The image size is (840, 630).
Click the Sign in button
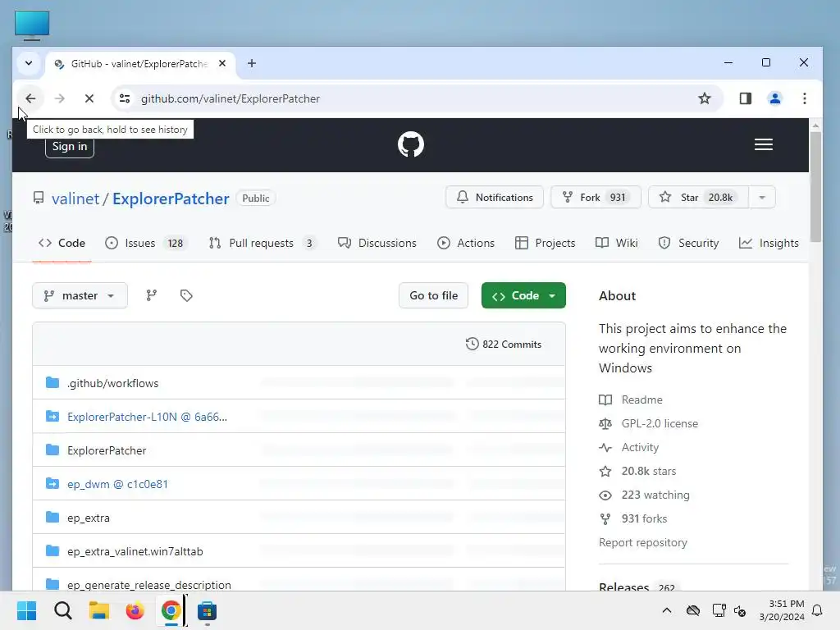(70, 146)
